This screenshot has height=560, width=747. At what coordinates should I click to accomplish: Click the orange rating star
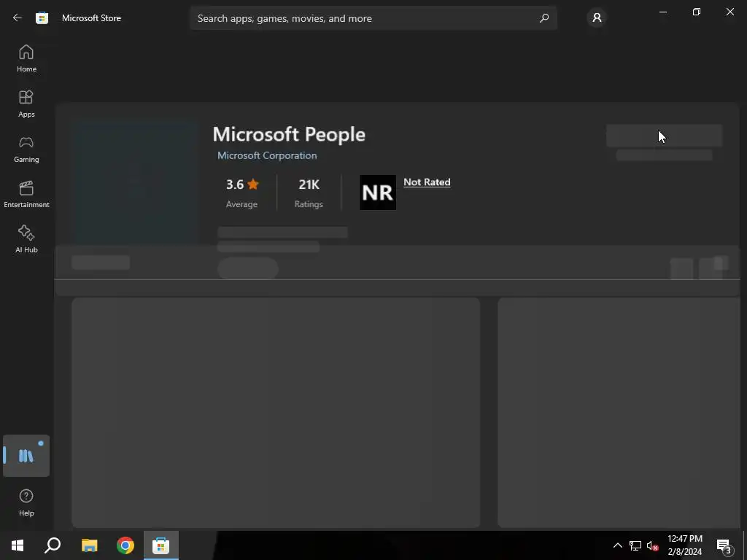[253, 184]
